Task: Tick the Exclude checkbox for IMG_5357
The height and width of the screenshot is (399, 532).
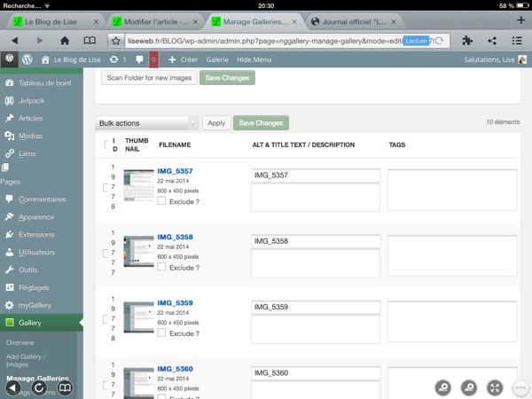Action: [161, 200]
